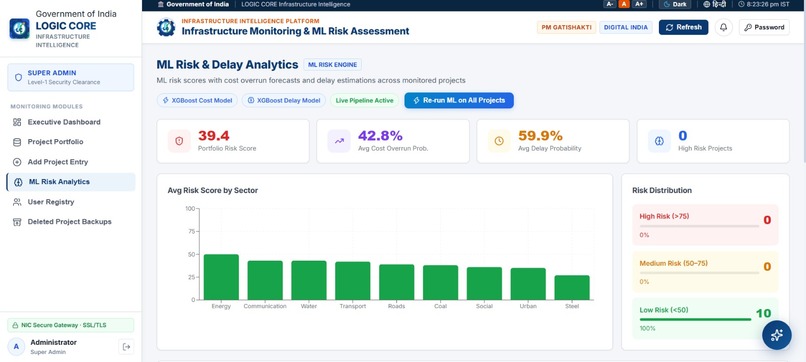Click the Medium Risk progress bar
The width and height of the screenshot is (806, 362).
[699, 273]
